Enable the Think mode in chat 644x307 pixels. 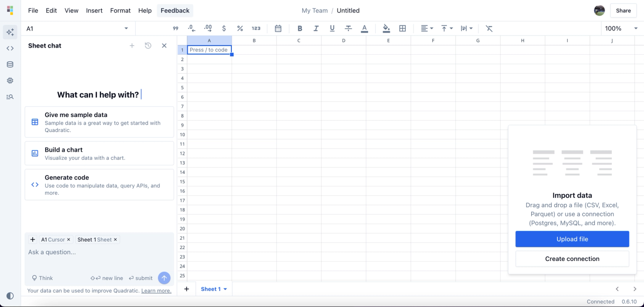point(42,278)
